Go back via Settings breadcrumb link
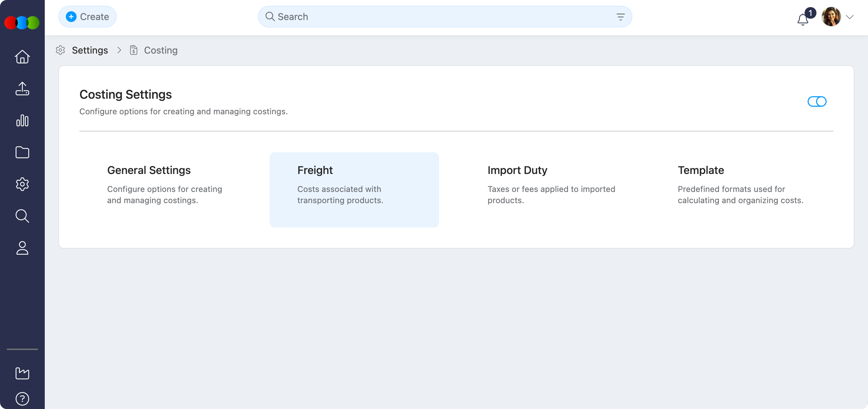Screen dimensions: 868x409 (x=90, y=50)
